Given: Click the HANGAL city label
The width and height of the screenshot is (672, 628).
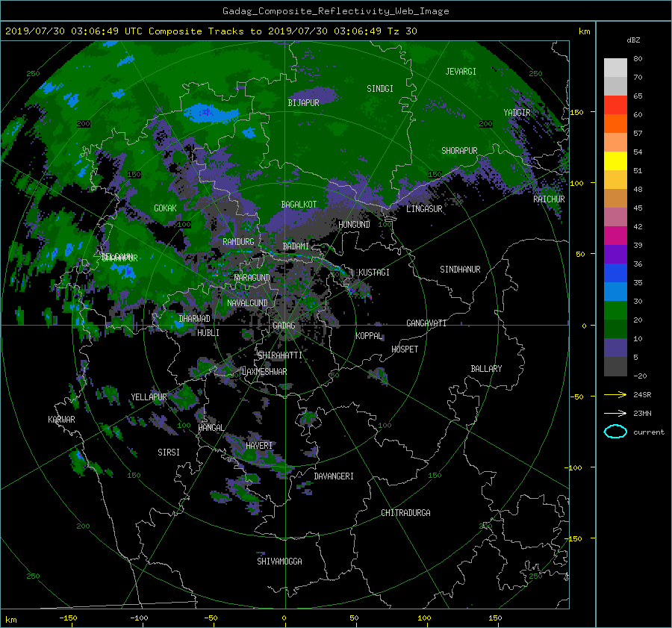Looking at the screenshot, I should (x=211, y=428).
